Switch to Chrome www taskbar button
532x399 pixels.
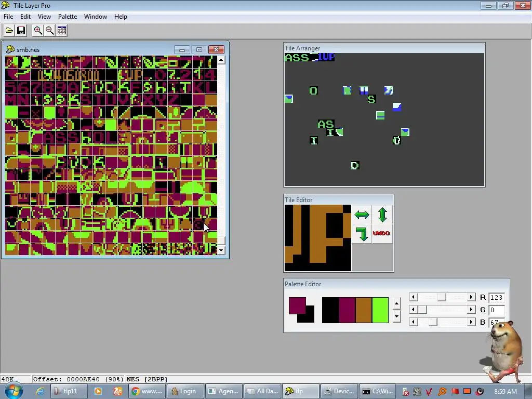[148, 391]
